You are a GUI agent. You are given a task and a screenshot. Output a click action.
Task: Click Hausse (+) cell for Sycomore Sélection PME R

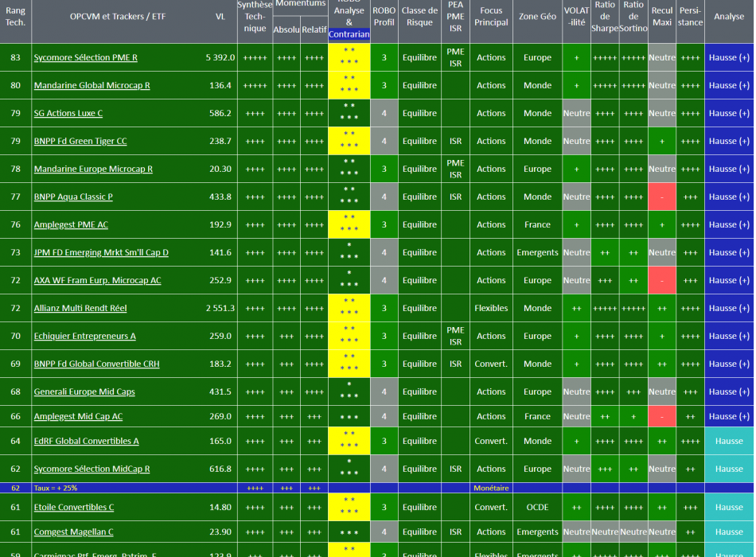tap(729, 57)
